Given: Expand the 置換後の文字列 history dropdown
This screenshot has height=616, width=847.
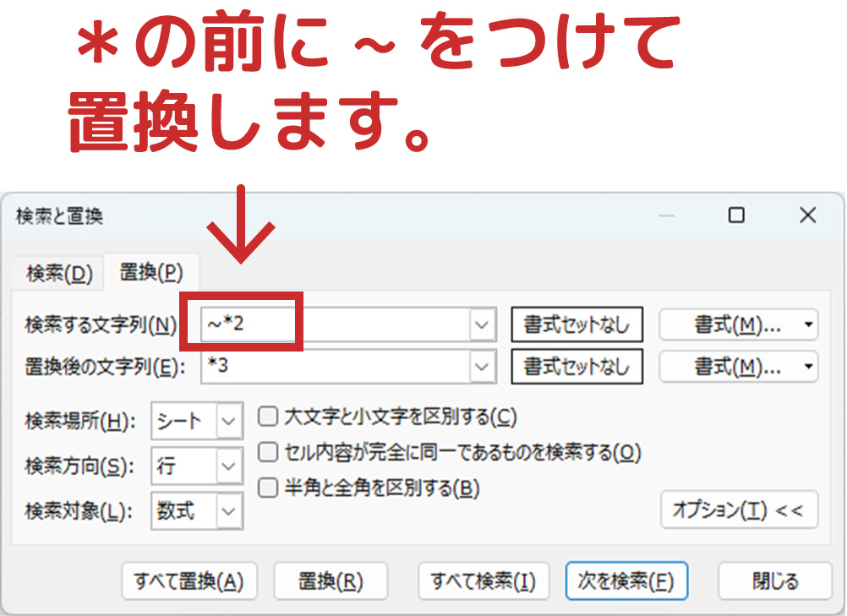Looking at the screenshot, I should tap(482, 367).
